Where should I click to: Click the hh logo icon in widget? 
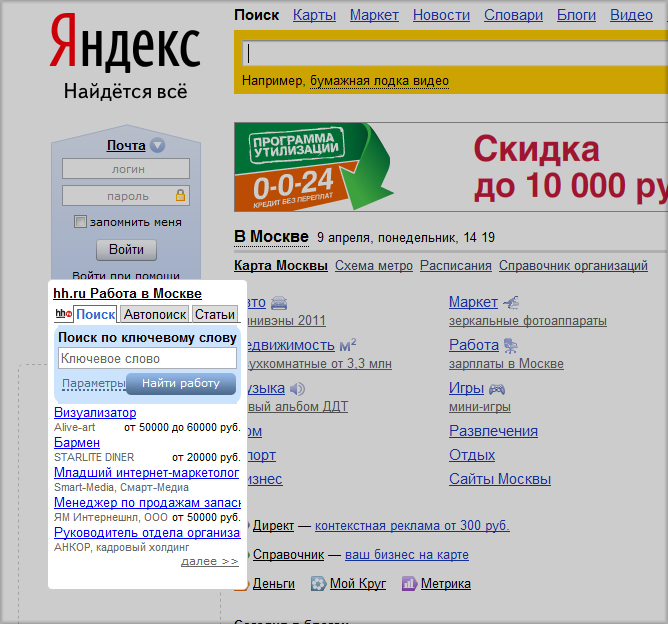coord(63,314)
